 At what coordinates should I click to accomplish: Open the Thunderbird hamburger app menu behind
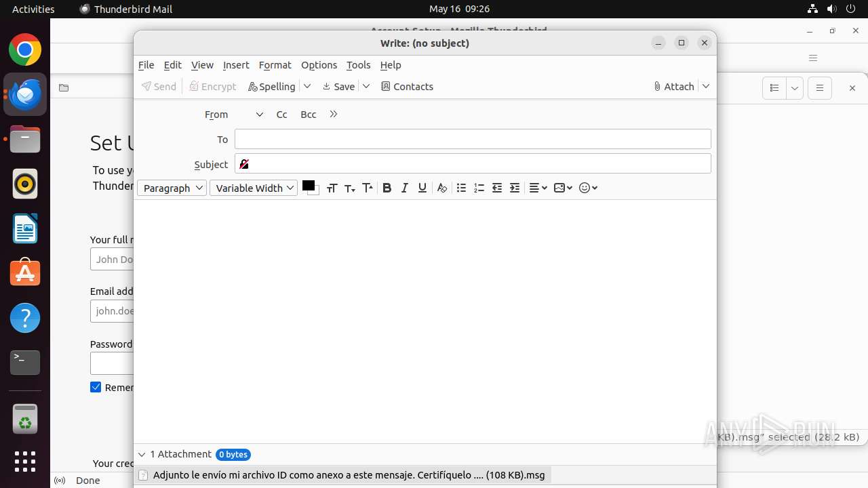pyautogui.click(x=813, y=58)
